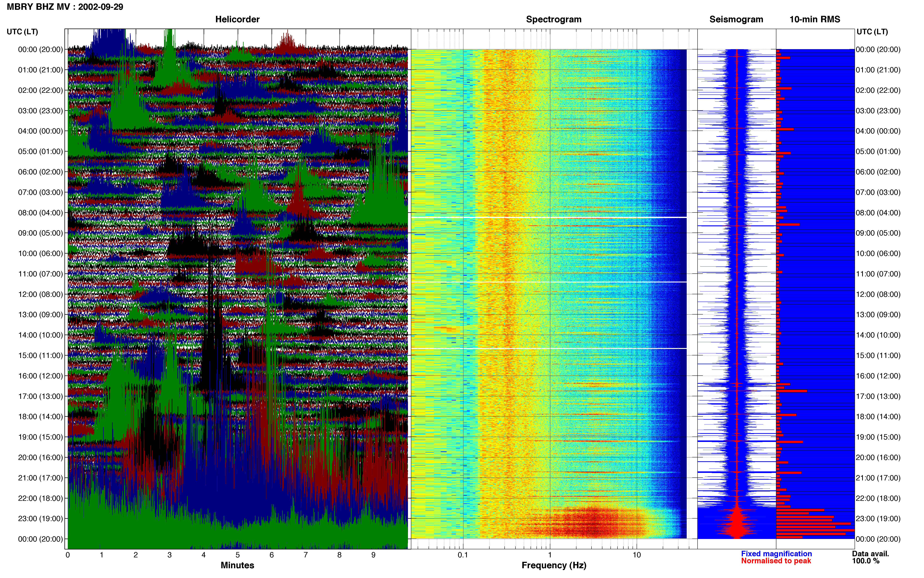Click RMS axis time 05:00 (01:00)
This screenshot has width=924, height=578.
coord(878,151)
